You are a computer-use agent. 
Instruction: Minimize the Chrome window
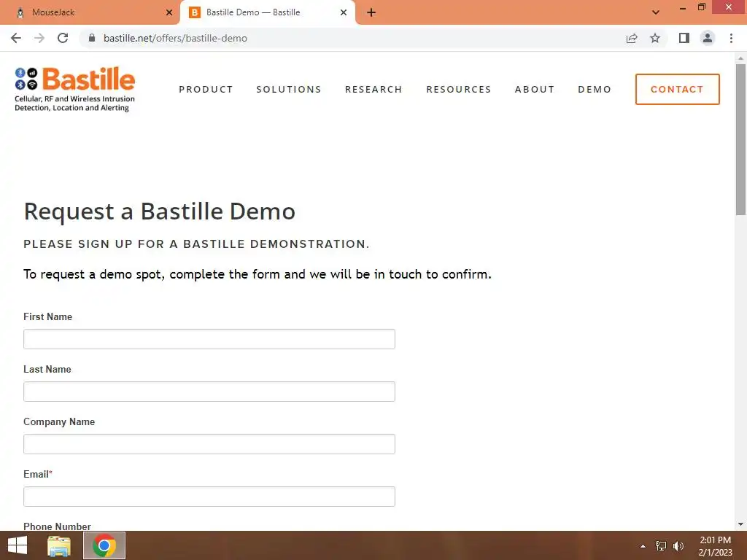pyautogui.click(x=683, y=8)
